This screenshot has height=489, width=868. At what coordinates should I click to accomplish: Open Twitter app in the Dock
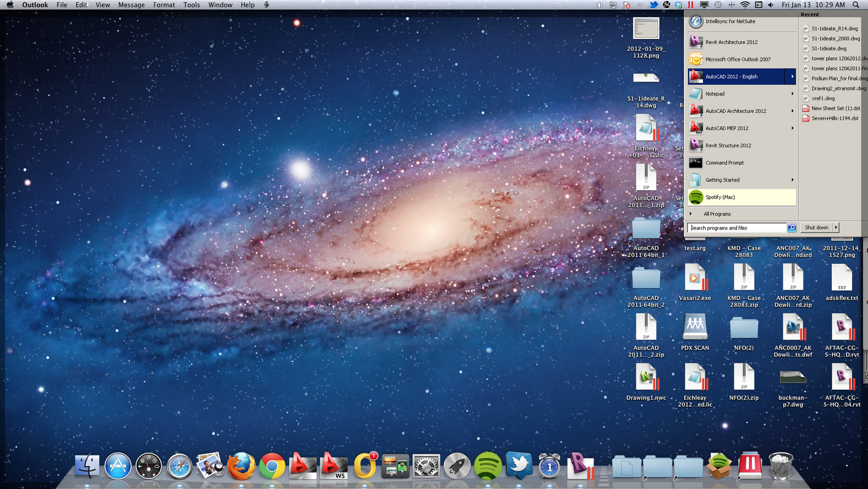[519, 465]
